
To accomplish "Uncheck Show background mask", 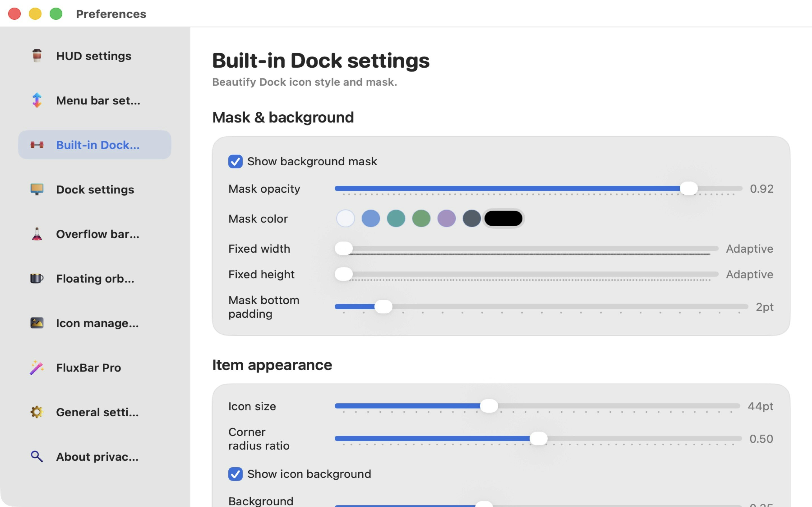I will coord(235,161).
